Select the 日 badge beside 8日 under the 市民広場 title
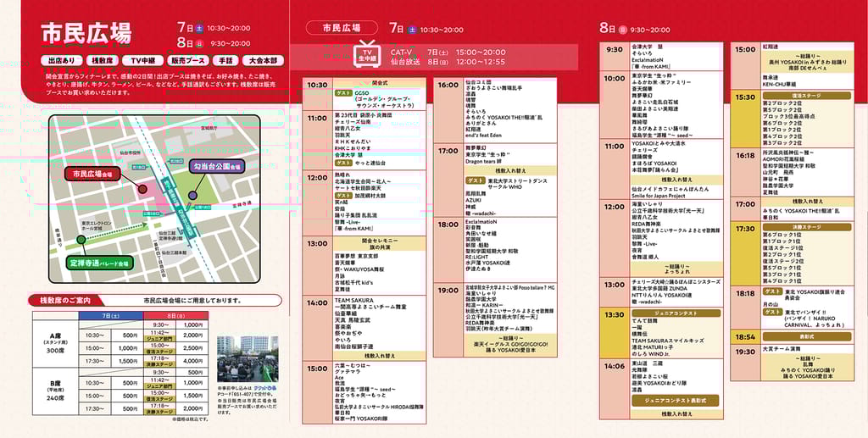Viewport: 868px width, 438px height. coord(199,43)
